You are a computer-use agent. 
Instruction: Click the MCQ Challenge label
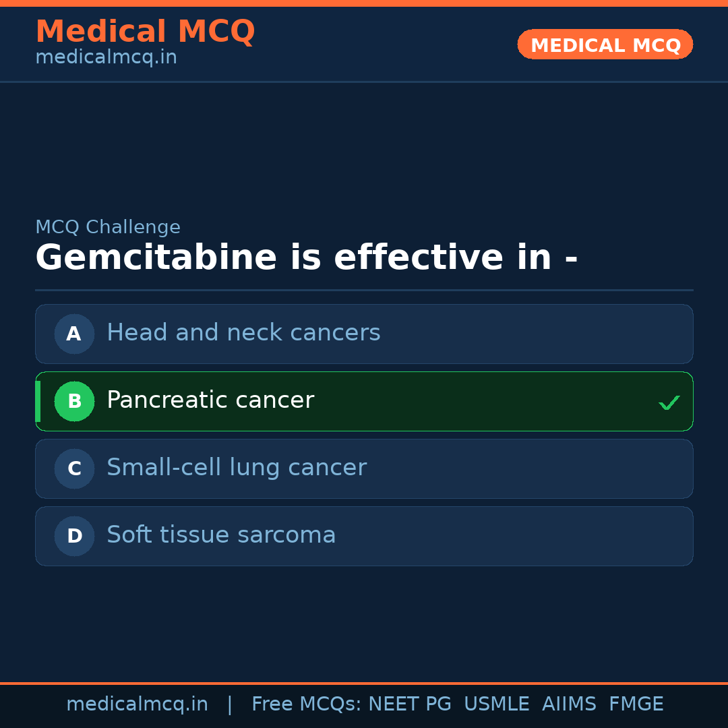point(108,227)
